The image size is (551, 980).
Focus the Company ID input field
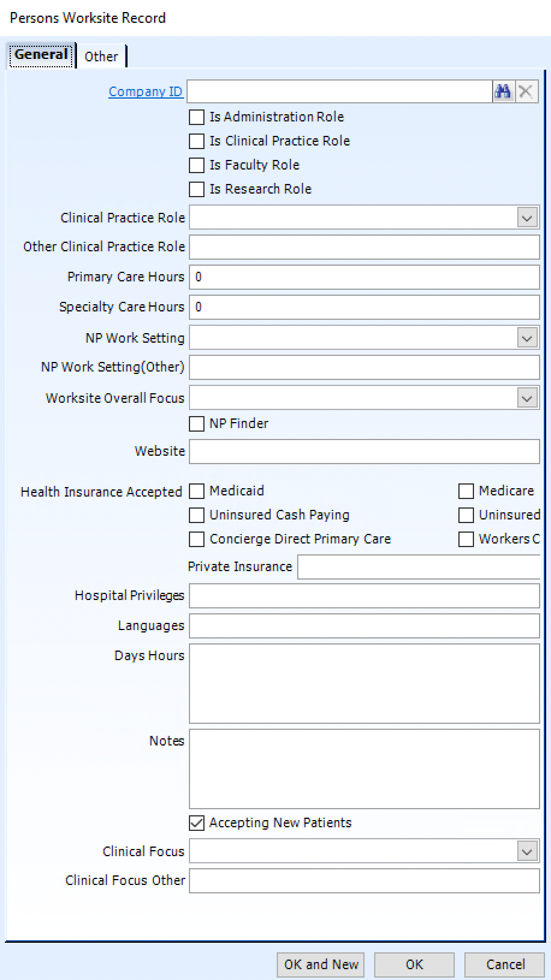tap(340, 91)
